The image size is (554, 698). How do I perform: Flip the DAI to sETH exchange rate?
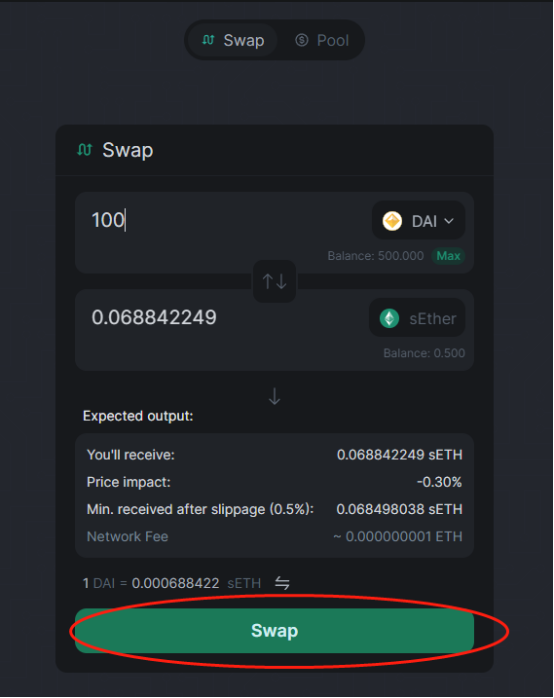[x=282, y=583]
